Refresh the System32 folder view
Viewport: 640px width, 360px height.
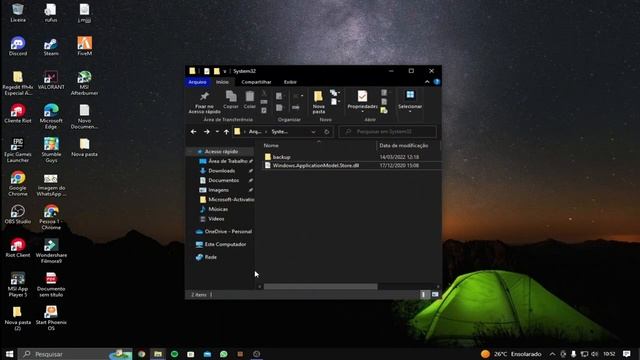click(x=327, y=132)
